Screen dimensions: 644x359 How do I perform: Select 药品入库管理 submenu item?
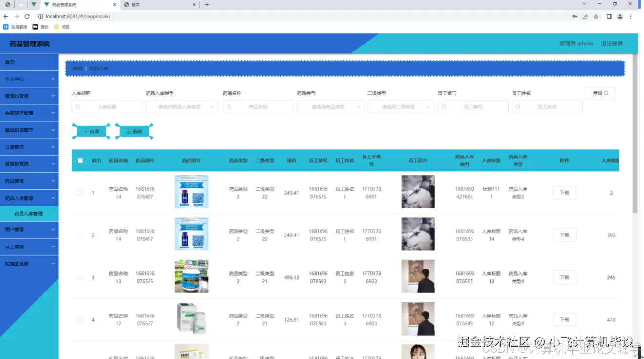29,214
